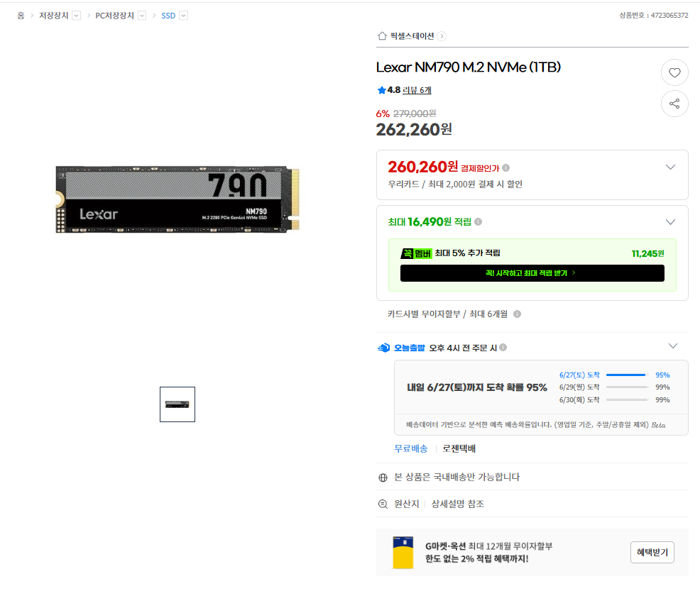Click the 꼭 멤버 badge icon

(x=416, y=253)
